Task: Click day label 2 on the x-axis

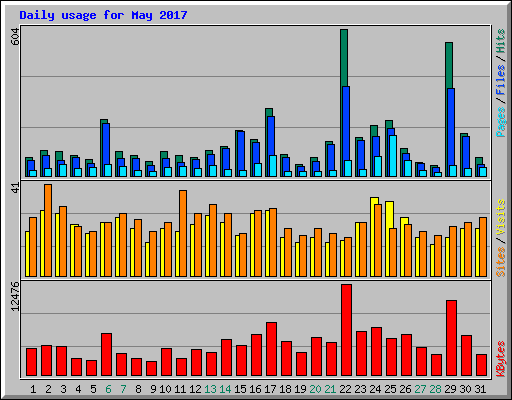Action: (x=48, y=389)
